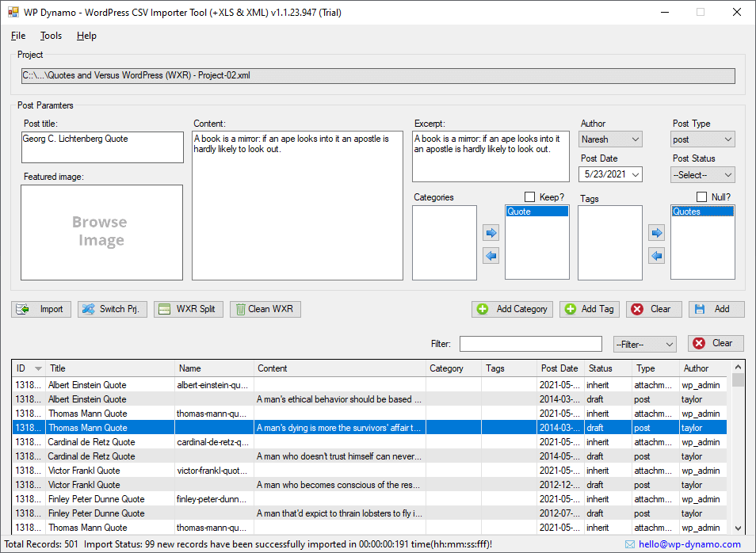Expand the Post Date picker
Viewport: 756px width, 553px height.
(x=636, y=174)
